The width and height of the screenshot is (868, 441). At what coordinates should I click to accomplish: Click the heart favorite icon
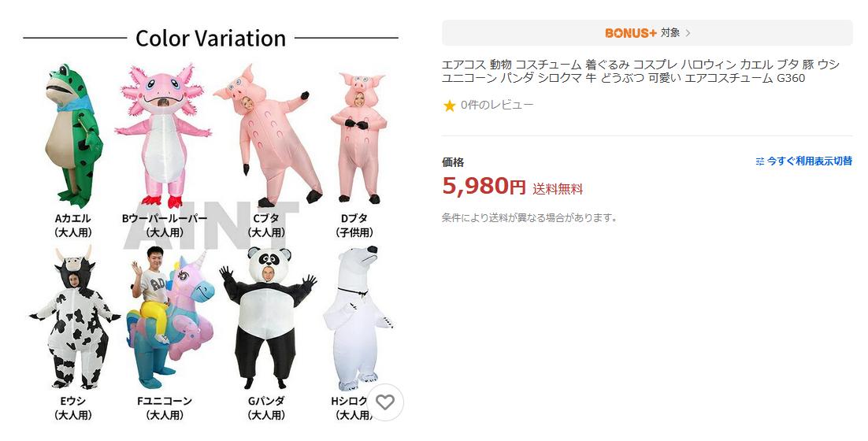click(x=384, y=402)
